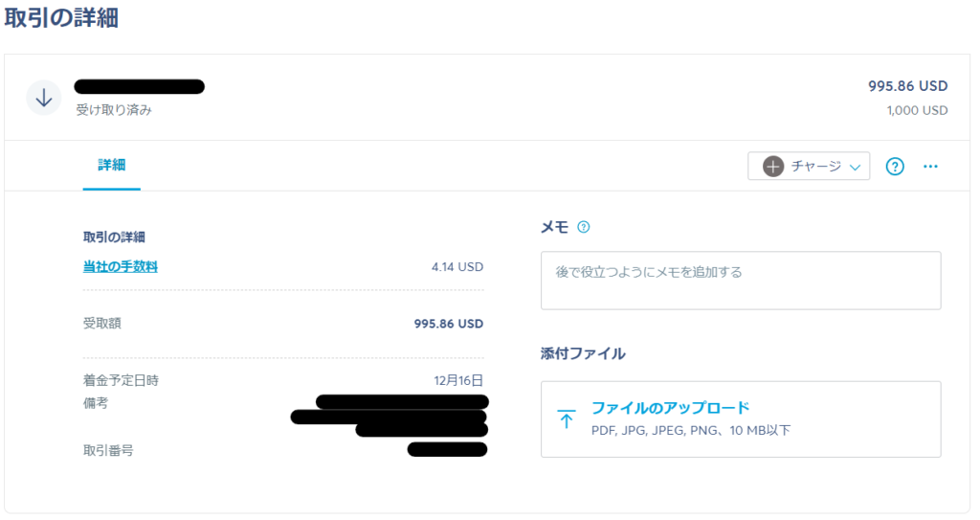The width and height of the screenshot is (980, 520).
Task: Expand the チャージ dropdown chevron
Action: click(x=855, y=168)
